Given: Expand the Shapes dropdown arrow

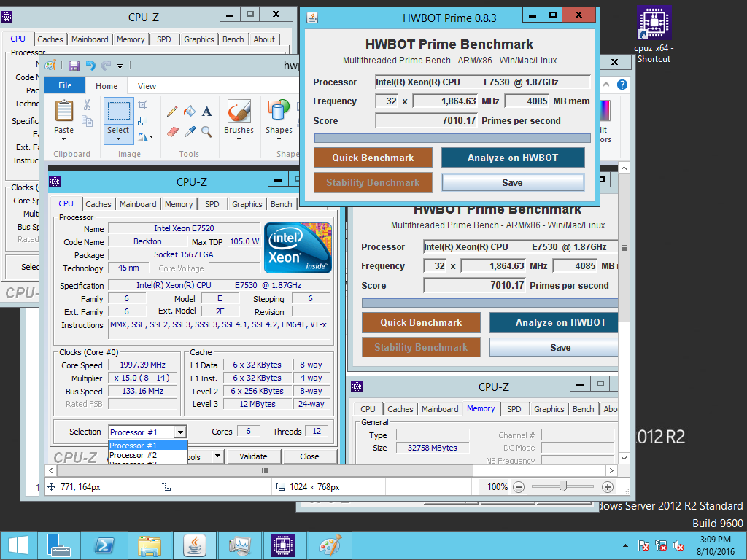Looking at the screenshot, I should [279, 139].
